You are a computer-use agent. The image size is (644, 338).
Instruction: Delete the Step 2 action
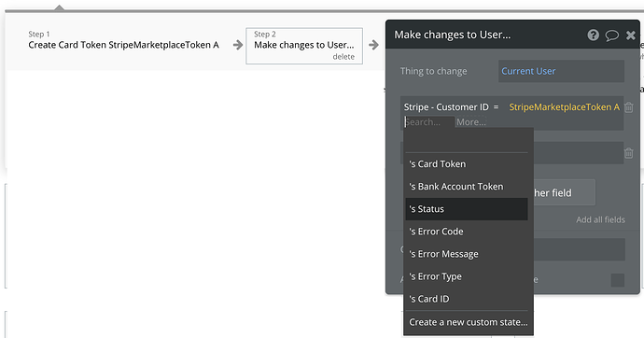point(343,57)
